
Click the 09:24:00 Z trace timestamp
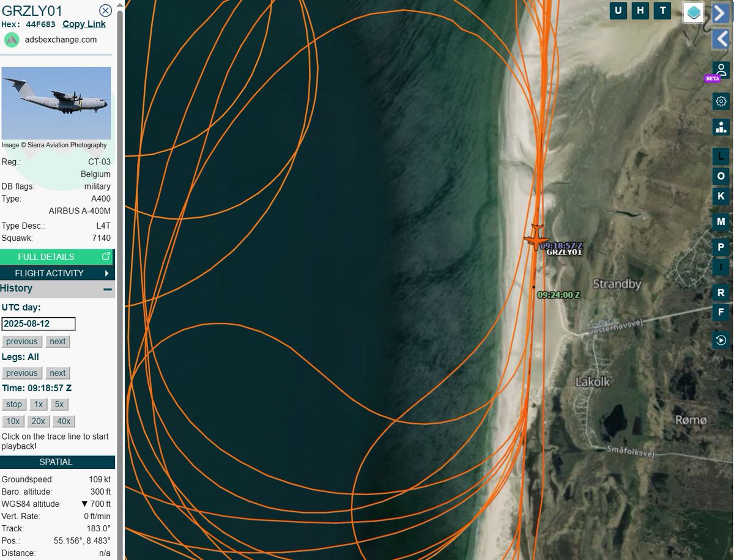tap(558, 295)
